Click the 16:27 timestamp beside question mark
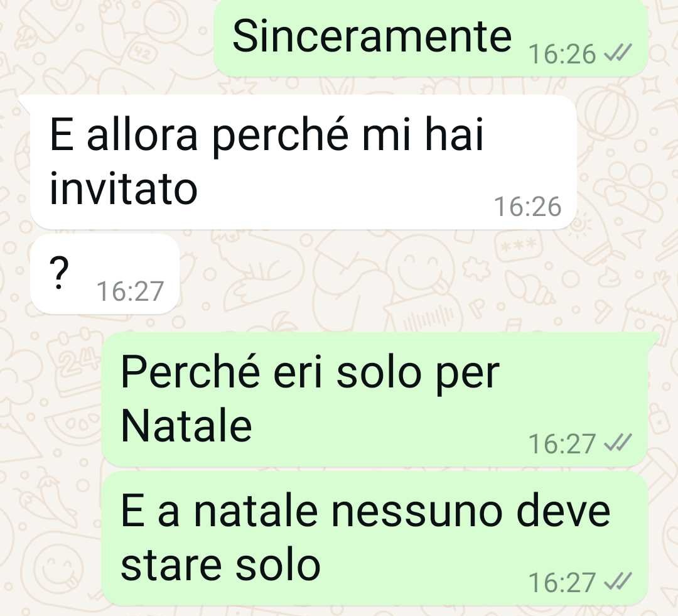The image size is (678, 616). (130, 291)
